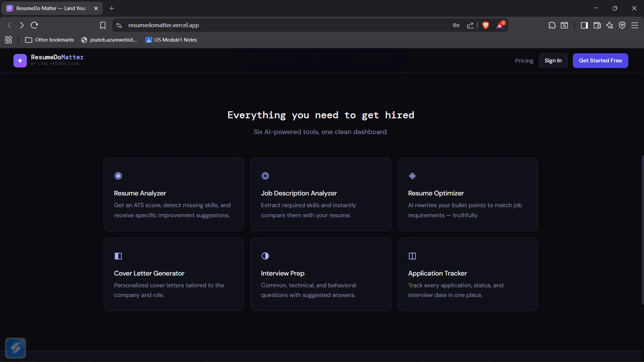Click the Application Tracker columns icon
This screenshot has height=362, width=644.
coord(412,256)
